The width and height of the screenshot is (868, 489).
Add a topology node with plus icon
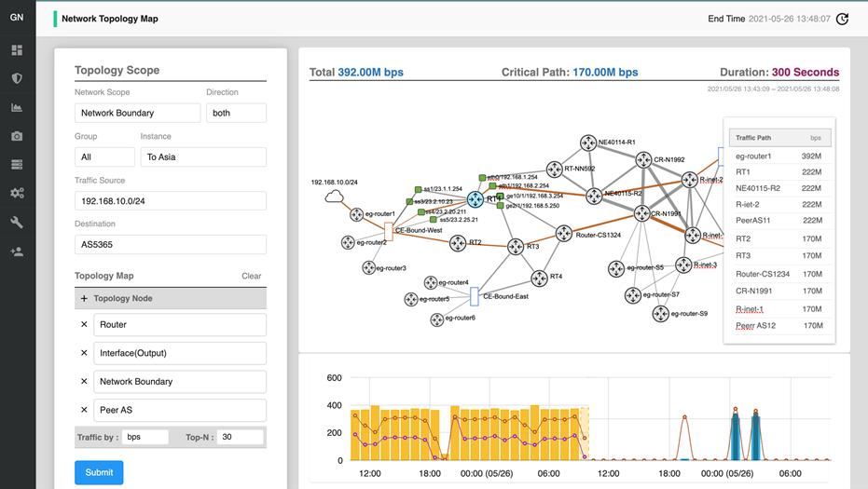84,299
